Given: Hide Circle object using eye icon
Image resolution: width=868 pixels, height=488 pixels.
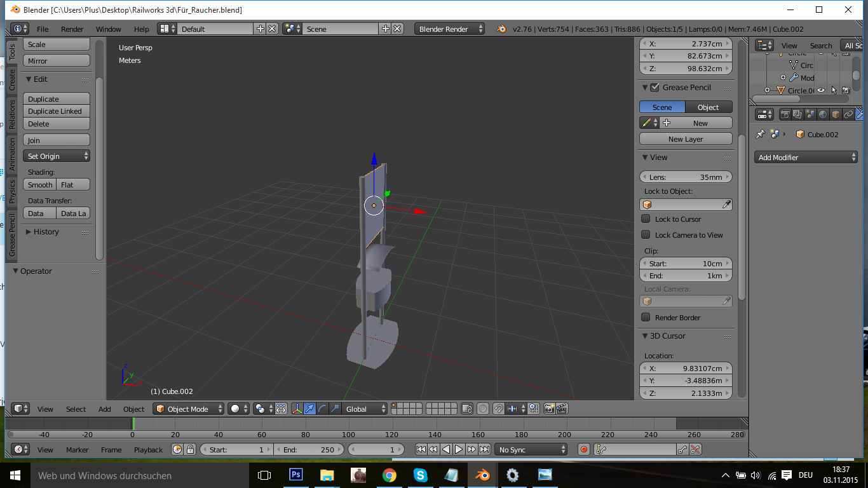Looking at the screenshot, I should point(821,91).
